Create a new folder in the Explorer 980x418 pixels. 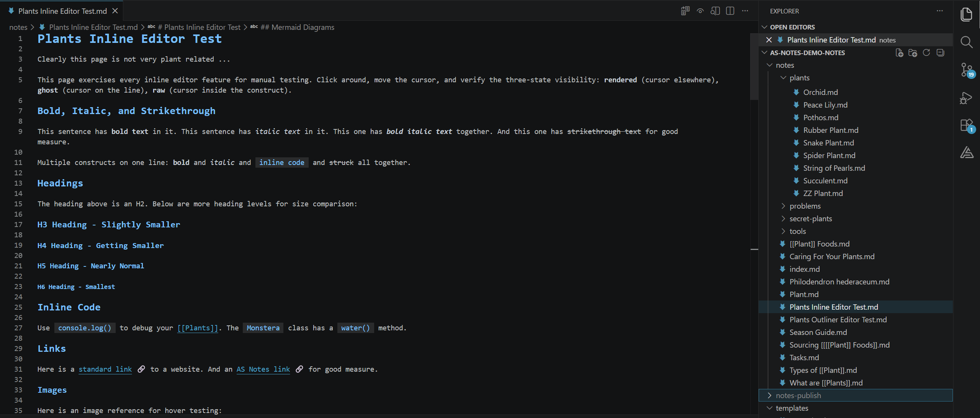913,53
